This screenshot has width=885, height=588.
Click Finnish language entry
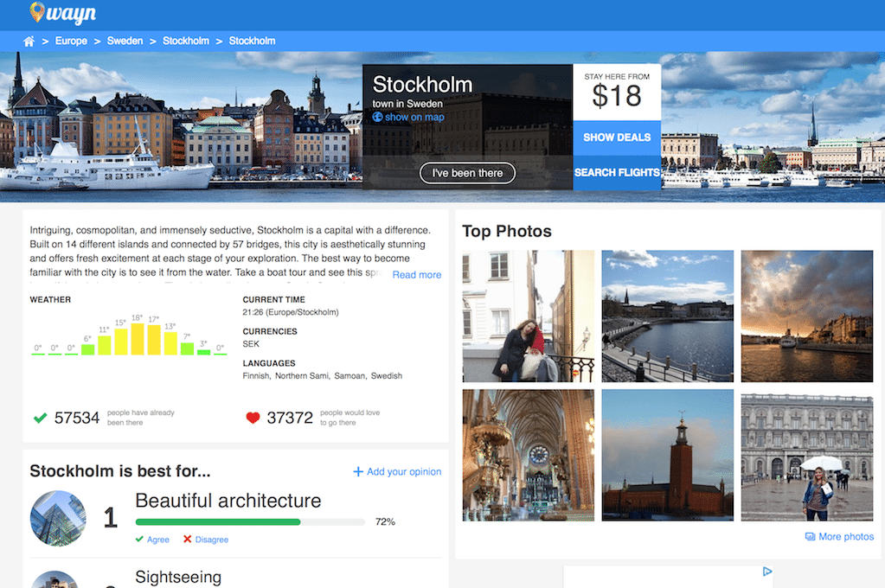coord(257,376)
